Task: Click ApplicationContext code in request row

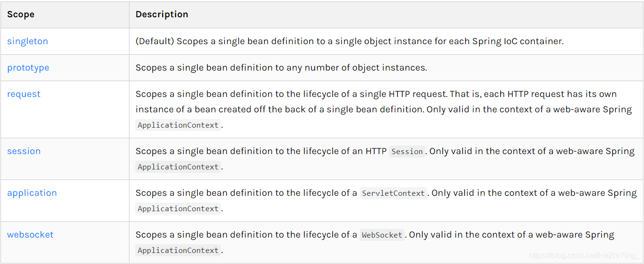Action: [178, 125]
